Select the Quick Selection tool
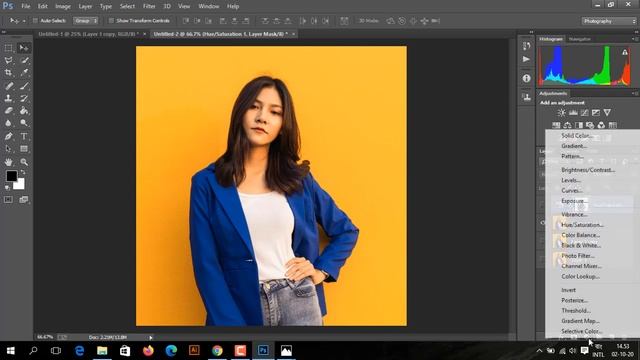This screenshot has height=360, width=640. (24, 60)
